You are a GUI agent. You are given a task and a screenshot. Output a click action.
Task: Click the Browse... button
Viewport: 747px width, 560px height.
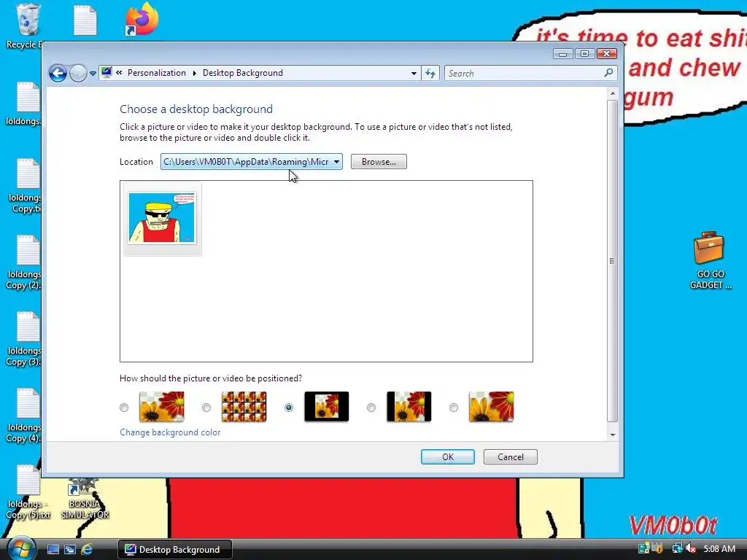pyautogui.click(x=379, y=162)
